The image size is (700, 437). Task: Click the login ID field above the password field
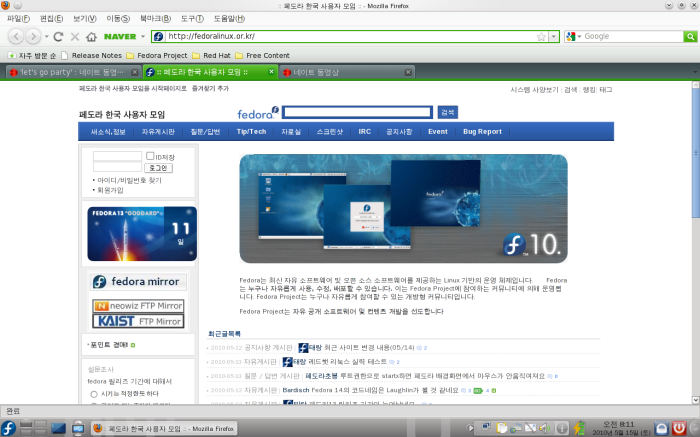pos(117,156)
